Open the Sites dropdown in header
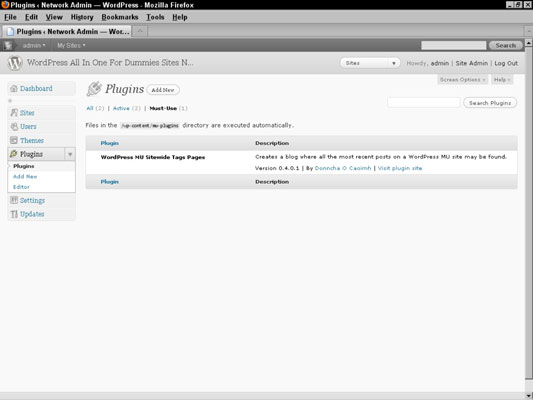 pyautogui.click(x=370, y=63)
